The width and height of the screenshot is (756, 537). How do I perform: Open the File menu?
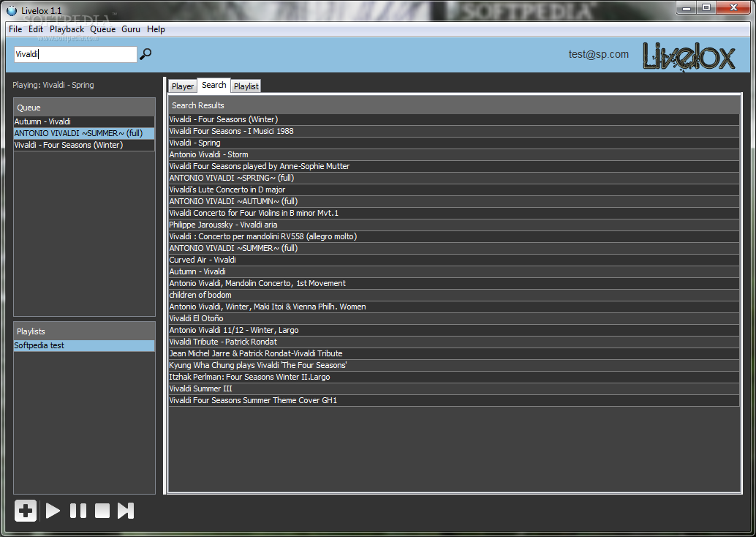pyautogui.click(x=15, y=29)
